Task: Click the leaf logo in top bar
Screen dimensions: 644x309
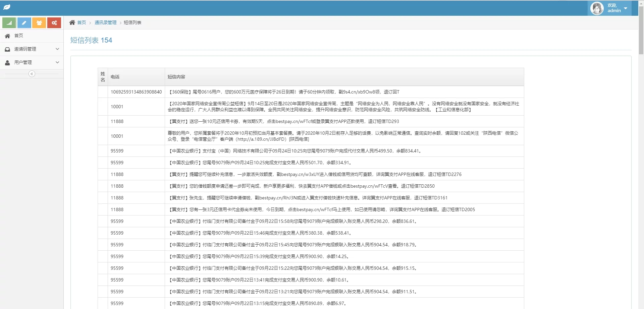Action: 7,7
